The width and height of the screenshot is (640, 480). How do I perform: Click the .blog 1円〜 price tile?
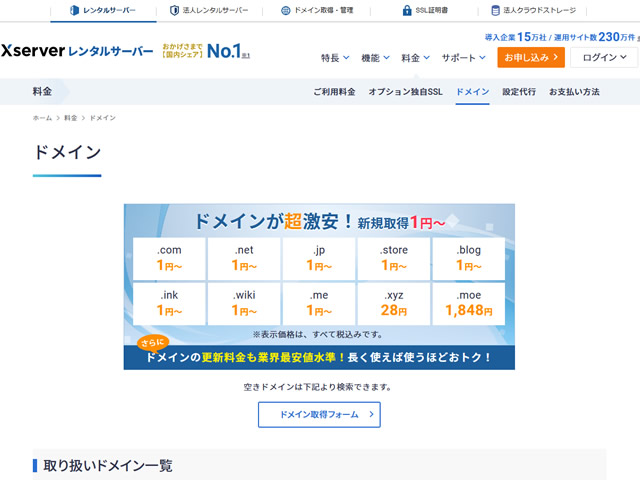(469, 258)
